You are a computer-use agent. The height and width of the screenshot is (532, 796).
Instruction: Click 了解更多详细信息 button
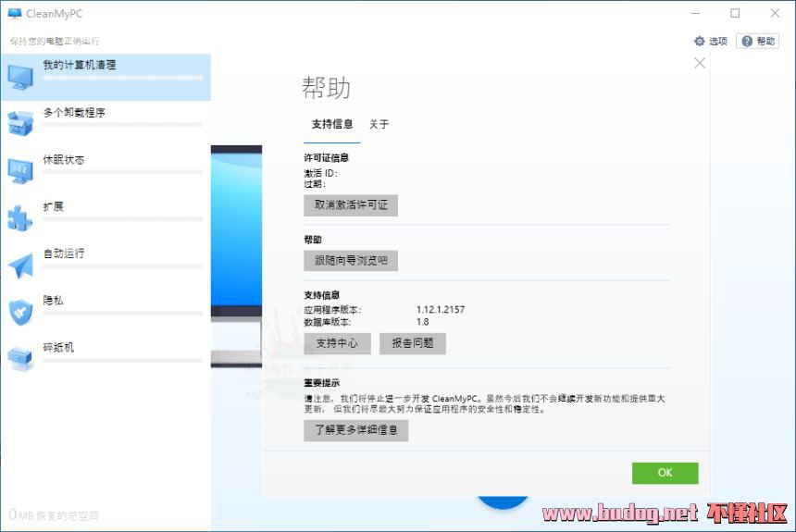(355, 430)
